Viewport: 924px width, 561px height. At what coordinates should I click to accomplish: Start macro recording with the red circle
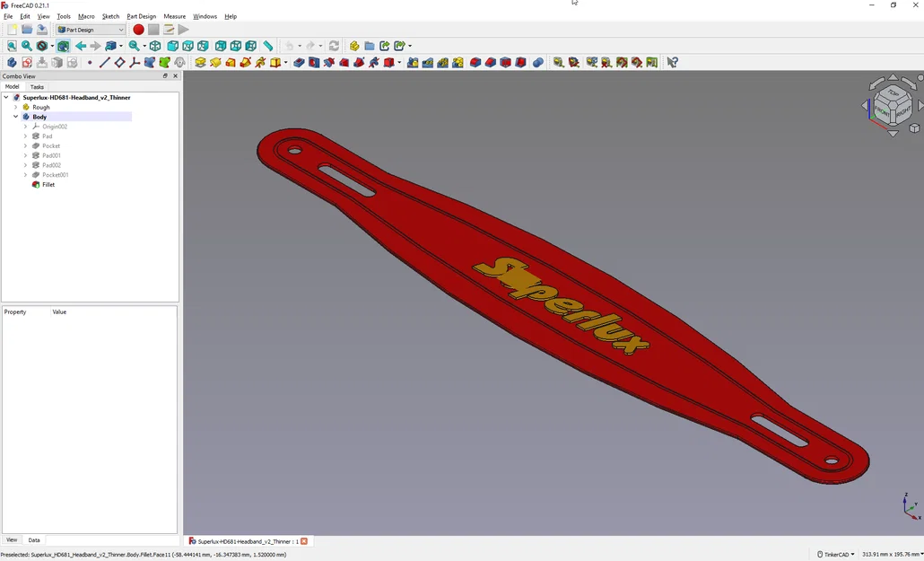[138, 30]
